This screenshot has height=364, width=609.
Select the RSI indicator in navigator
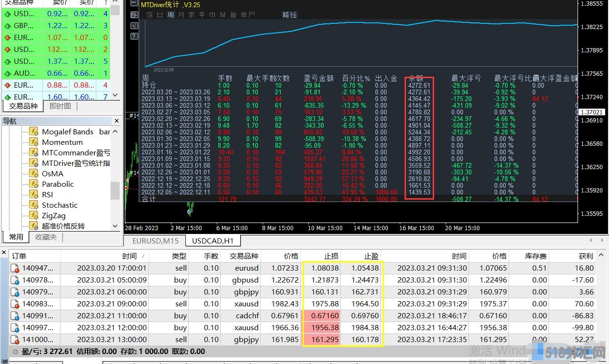47,194
